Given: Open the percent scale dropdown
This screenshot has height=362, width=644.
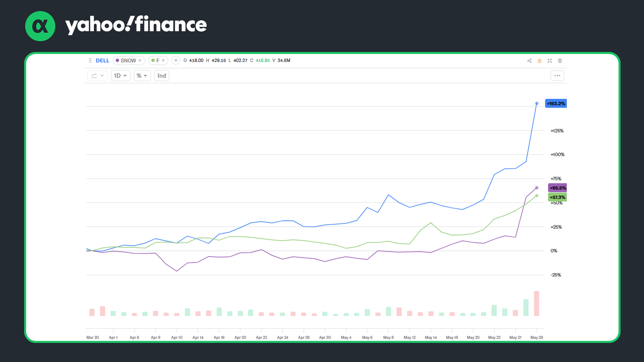Looking at the screenshot, I should coord(142,75).
